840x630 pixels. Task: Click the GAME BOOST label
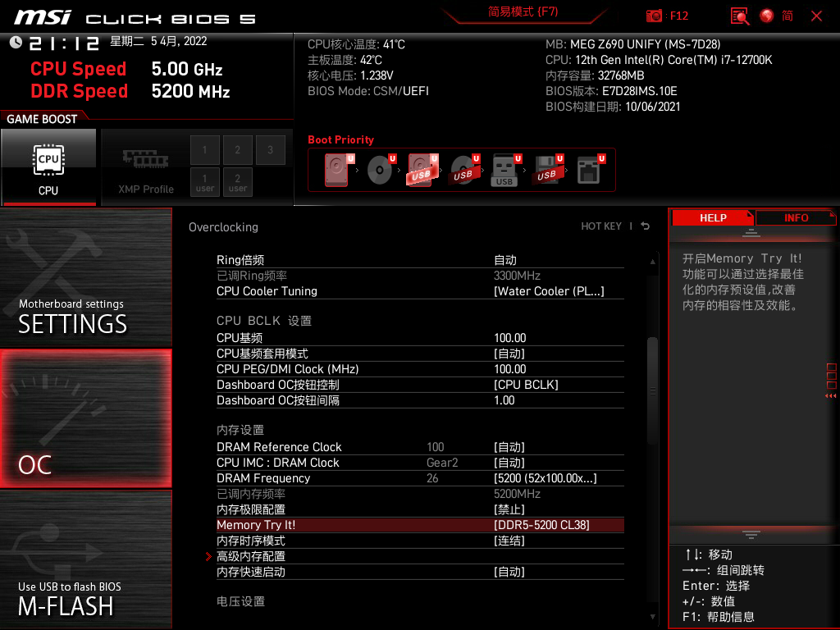(x=42, y=119)
